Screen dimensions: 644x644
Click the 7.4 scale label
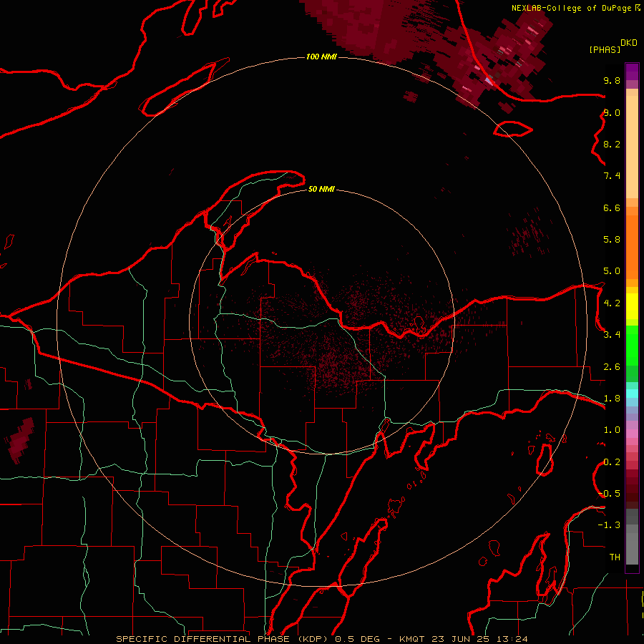[612, 176]
